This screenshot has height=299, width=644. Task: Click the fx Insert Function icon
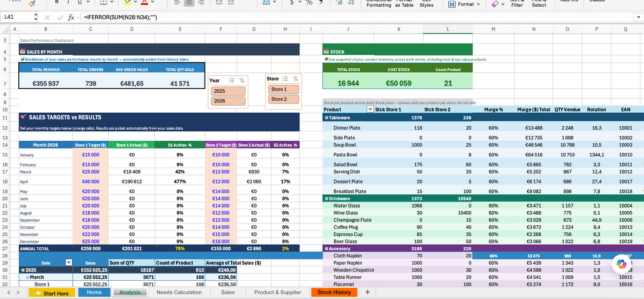[x=71, y=17]
